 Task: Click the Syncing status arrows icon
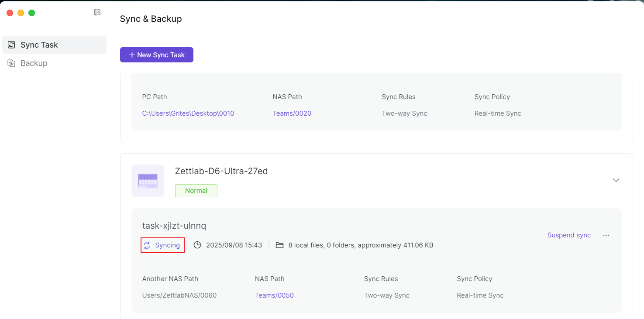(147, 245)
